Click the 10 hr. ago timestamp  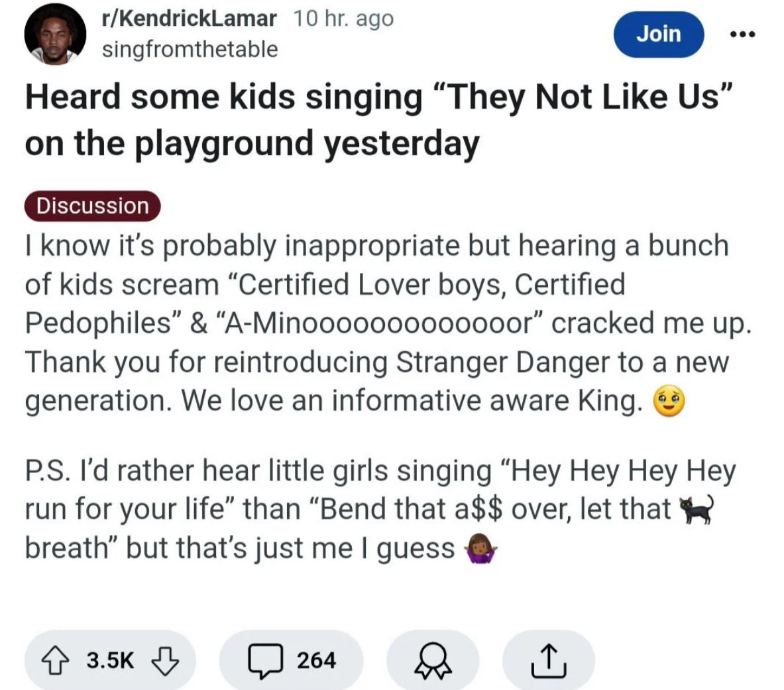tap(343, 19)
